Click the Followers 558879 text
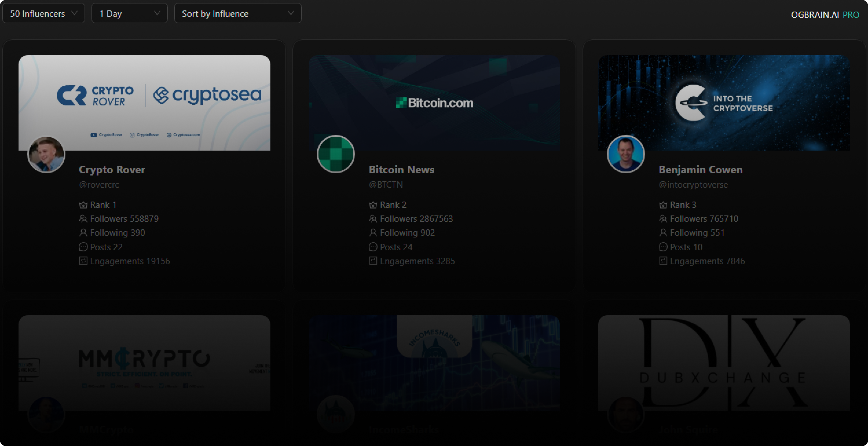Screen dimensions: 868x446 point(124,219)
